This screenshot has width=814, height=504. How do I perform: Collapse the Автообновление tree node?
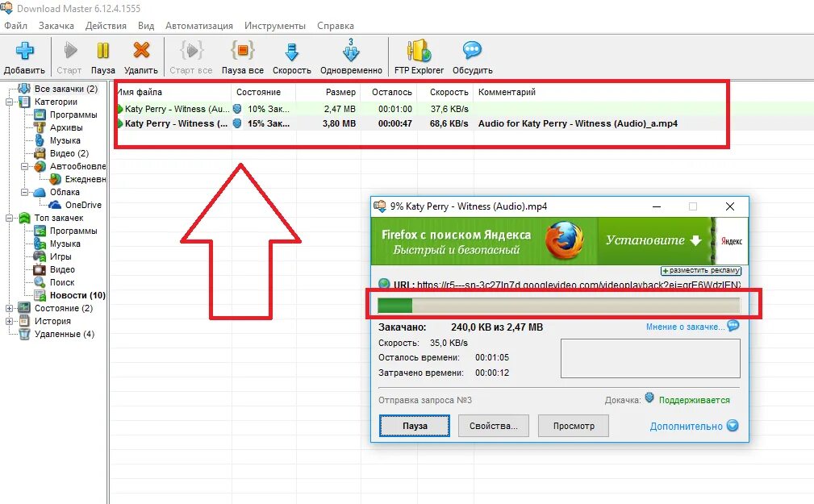click(x=24, y=167)
